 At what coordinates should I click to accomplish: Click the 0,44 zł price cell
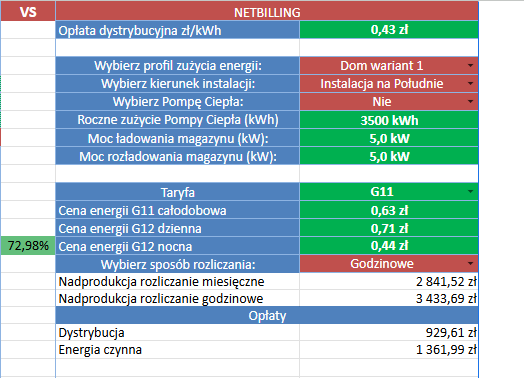[x=389, y=246]
